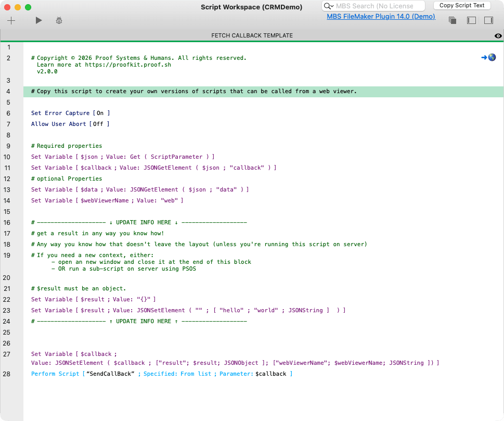
Task: Click line number 15 in the gutter
Action: tap(7, 212)
